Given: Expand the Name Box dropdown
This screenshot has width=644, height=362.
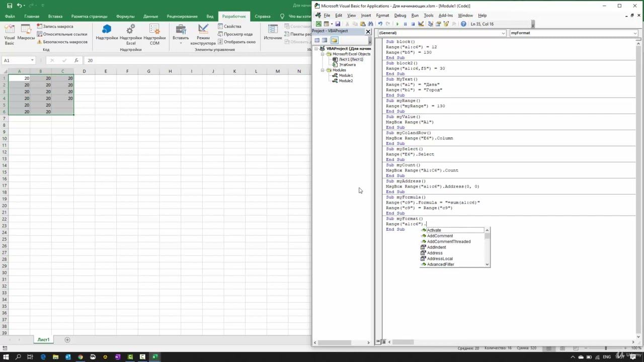Looking at the screenshot, I should (32, 60).
